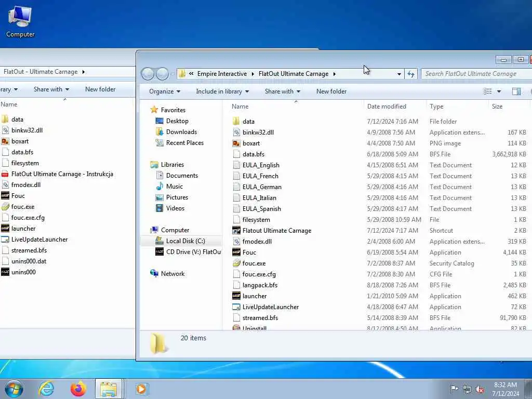Open Windows Media Player from taskbar
532x399 pixels.
141,389
